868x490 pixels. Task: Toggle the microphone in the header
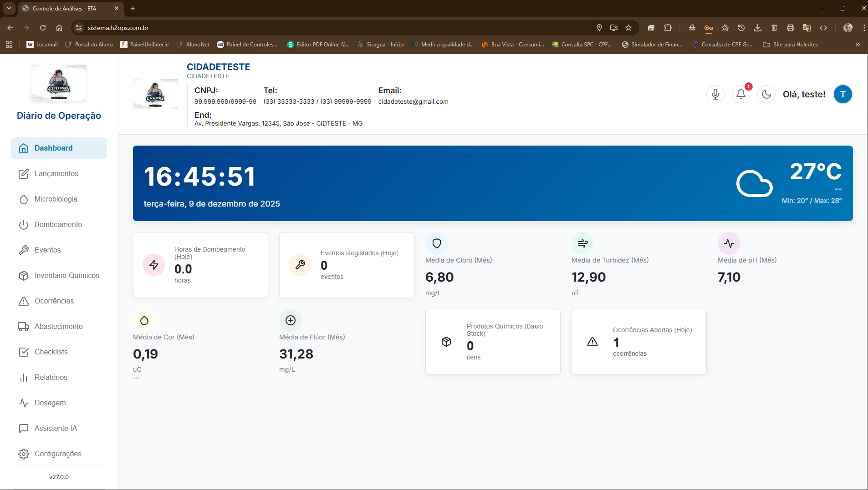[x=715, y=94]
